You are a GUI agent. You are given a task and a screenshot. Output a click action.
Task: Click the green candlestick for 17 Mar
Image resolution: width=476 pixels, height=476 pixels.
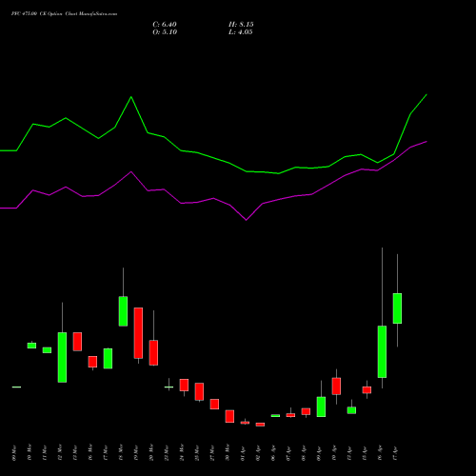[108, 358]
